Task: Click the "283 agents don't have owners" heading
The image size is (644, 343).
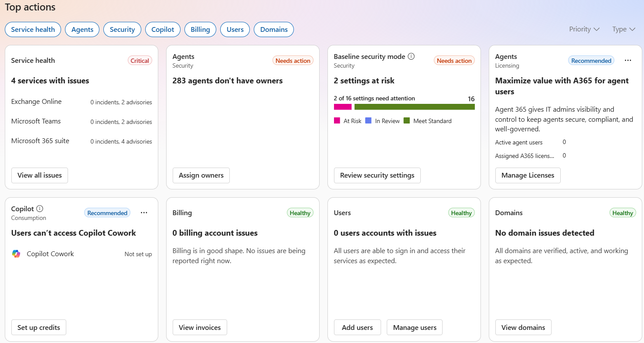Action: tap(228, 81)
